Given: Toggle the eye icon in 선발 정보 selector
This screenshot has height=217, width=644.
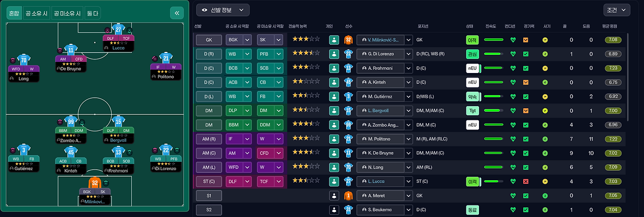Looking at the screenshot, I should tap(205, 10).
